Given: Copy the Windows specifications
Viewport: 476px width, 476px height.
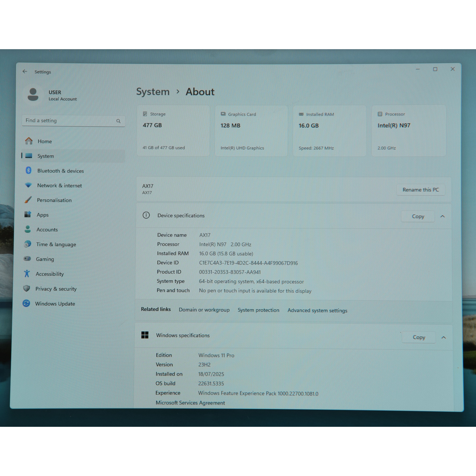Looking at the screenshot, I should click(x=419, y=337).
